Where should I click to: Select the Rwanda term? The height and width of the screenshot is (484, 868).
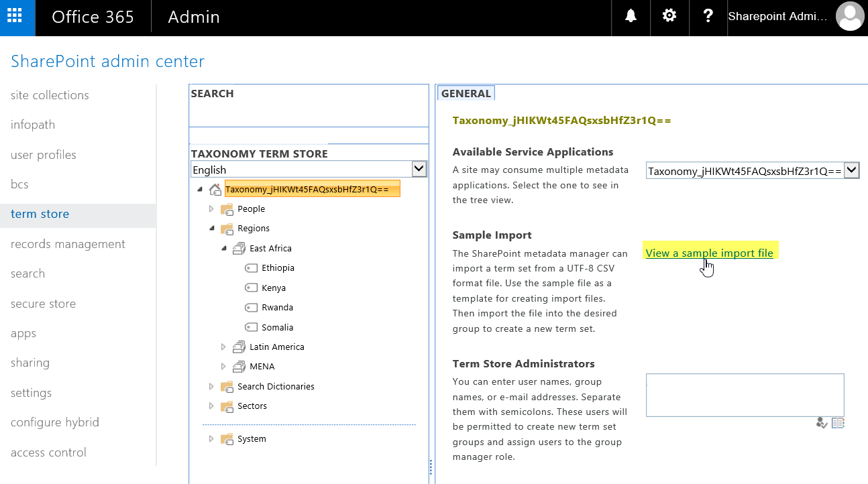coord(277,308)
